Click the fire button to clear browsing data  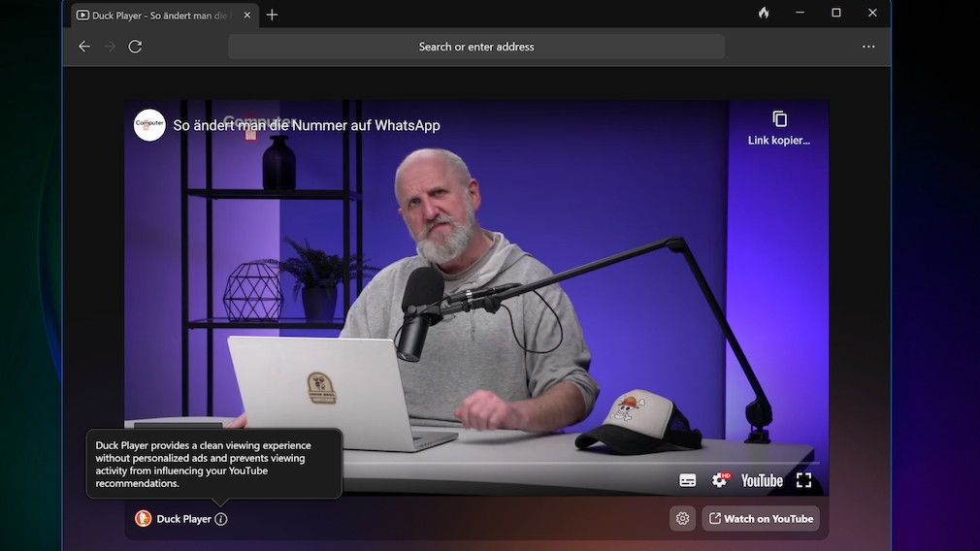click(x=764, y=14)
